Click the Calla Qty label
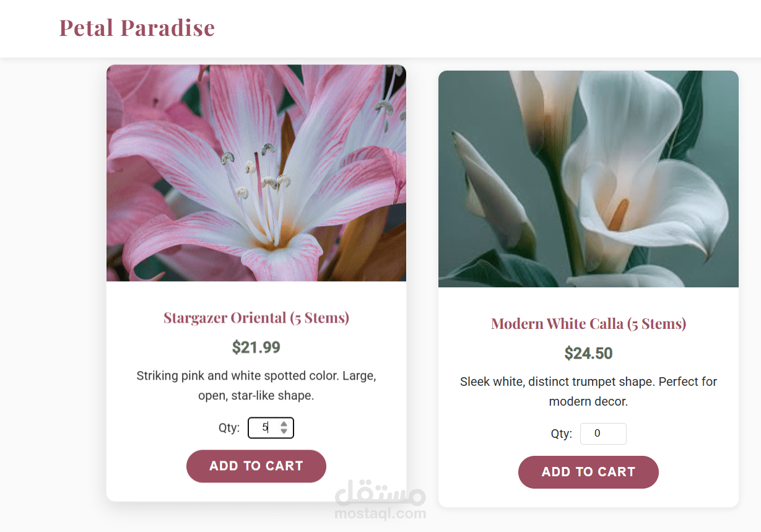The image size is (761, 532). coord(562,434)
